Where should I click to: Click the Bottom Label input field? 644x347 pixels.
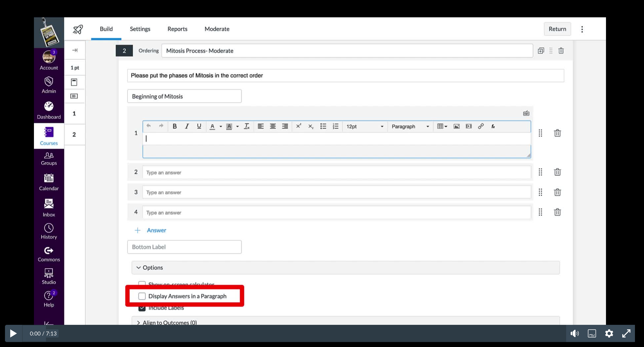(184, 247)
